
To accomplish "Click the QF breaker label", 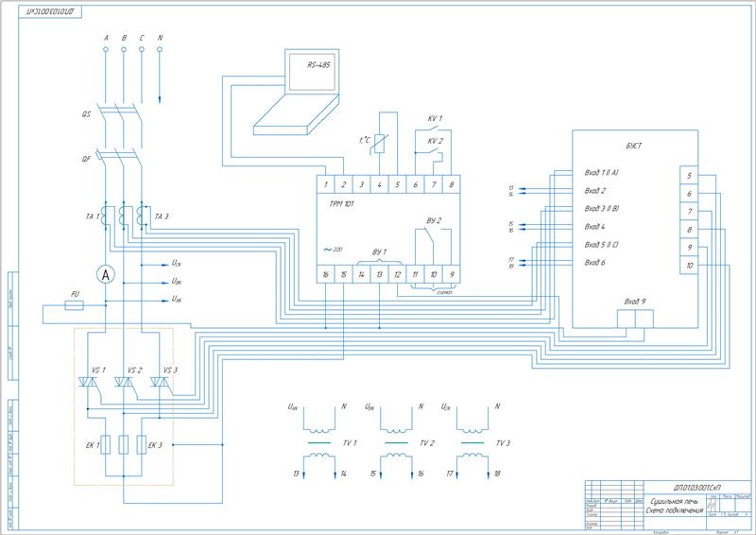I will click(86, 159).
